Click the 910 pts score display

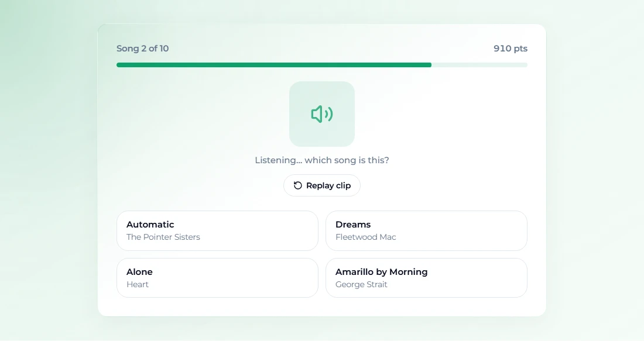click(x=511, y=49)
